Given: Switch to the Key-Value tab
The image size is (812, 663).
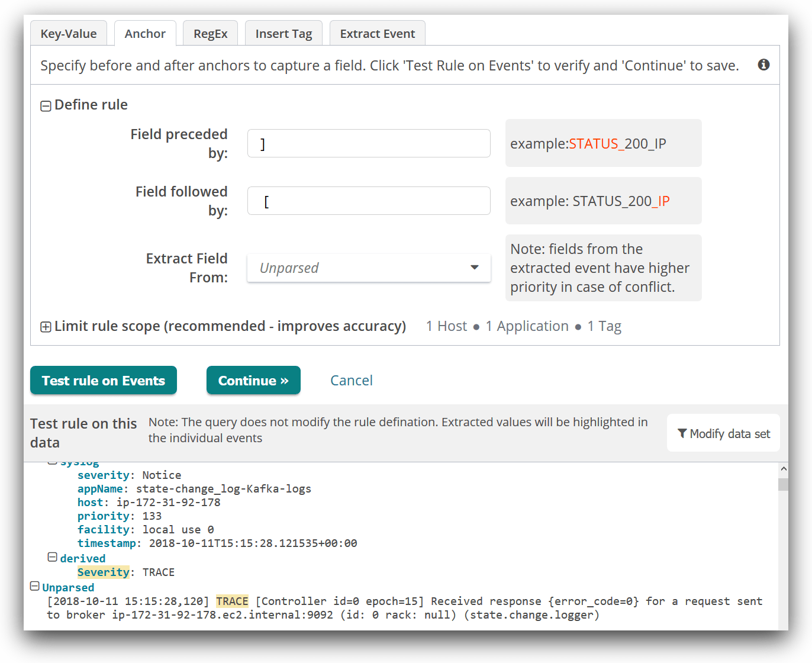Looking at the screenshot, I should [68, 34].
